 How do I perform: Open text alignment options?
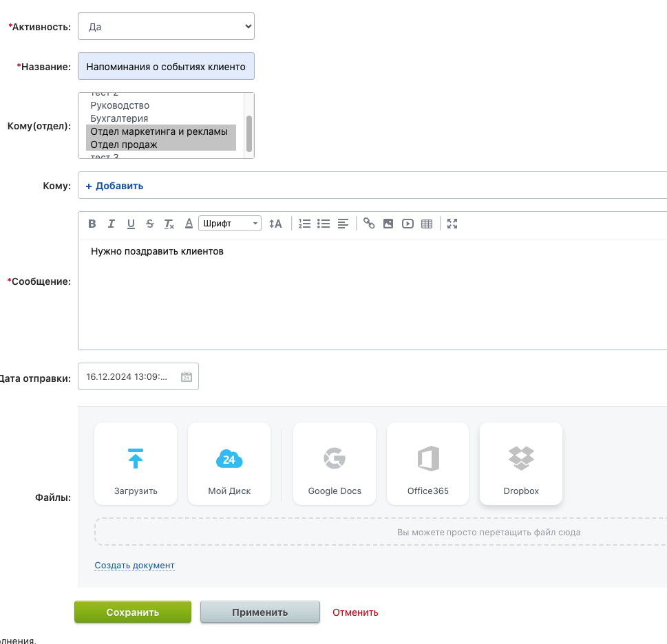(x=343, y=224)
